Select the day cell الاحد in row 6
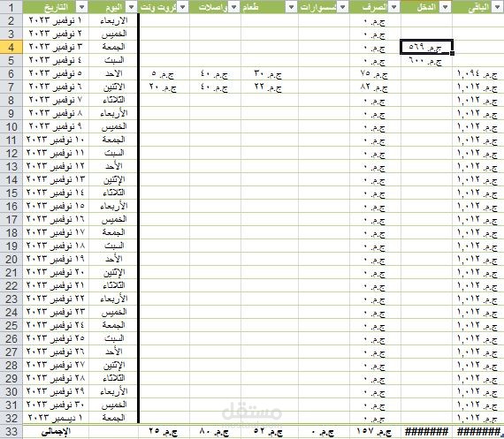504x439 pixels. point(113,74)
